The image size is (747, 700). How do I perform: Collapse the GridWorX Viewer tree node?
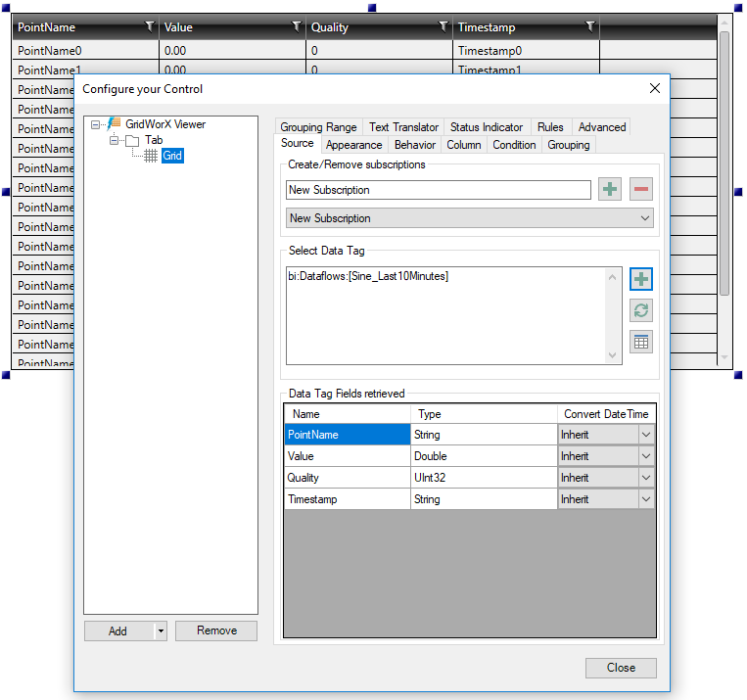pyautogui.click(x=96, y=124)
